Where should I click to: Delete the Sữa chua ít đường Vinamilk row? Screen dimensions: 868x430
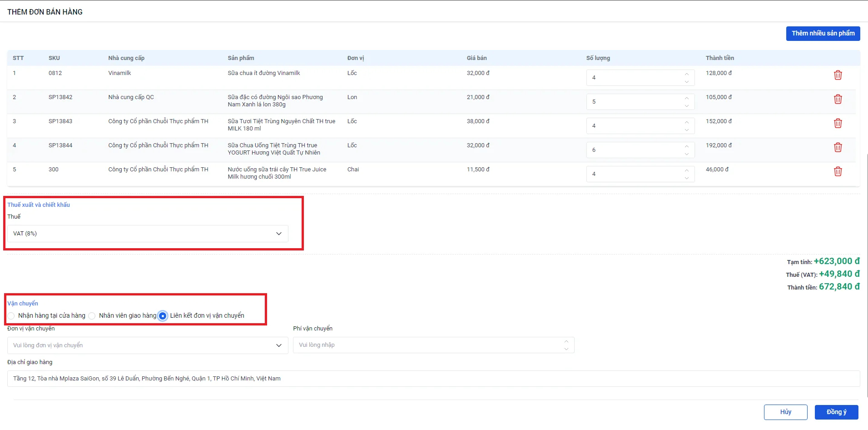[838, 75]
